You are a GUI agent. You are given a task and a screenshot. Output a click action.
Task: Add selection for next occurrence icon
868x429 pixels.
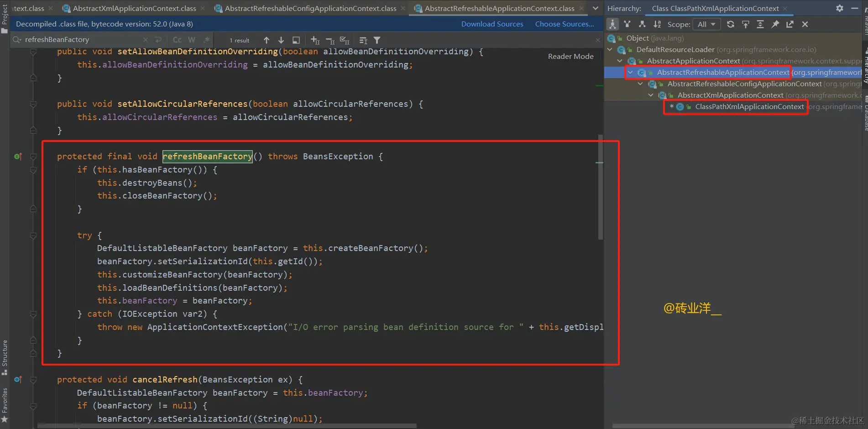[x=315, y=40]
